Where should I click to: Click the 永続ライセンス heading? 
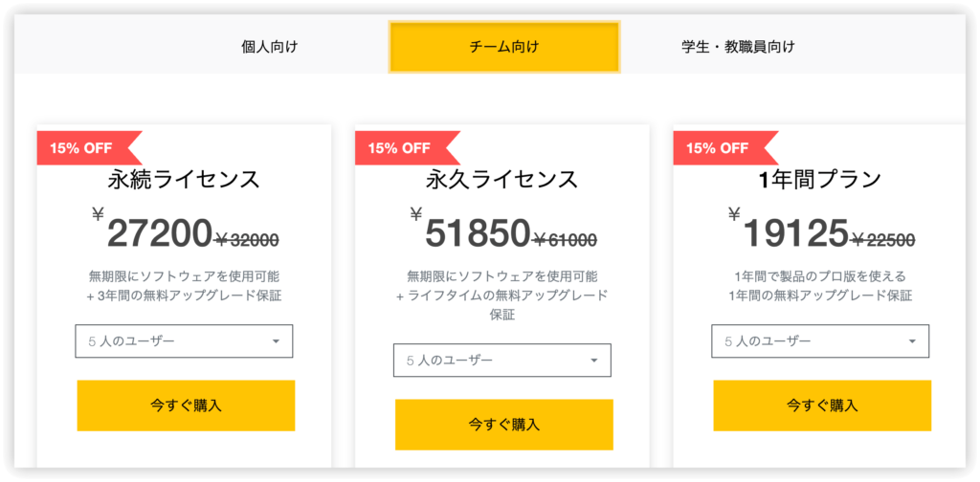click(x=185, y=179)
